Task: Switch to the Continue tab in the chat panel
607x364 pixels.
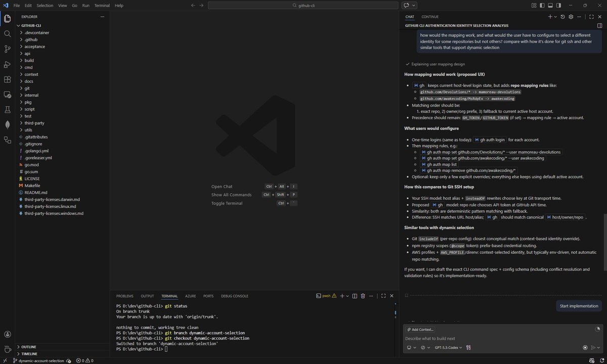Action: point(430,17)
